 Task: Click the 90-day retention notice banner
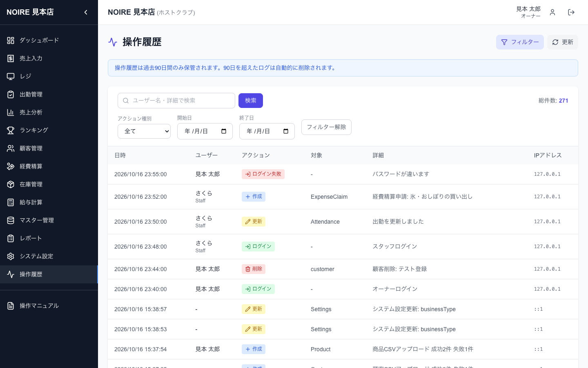343,68
